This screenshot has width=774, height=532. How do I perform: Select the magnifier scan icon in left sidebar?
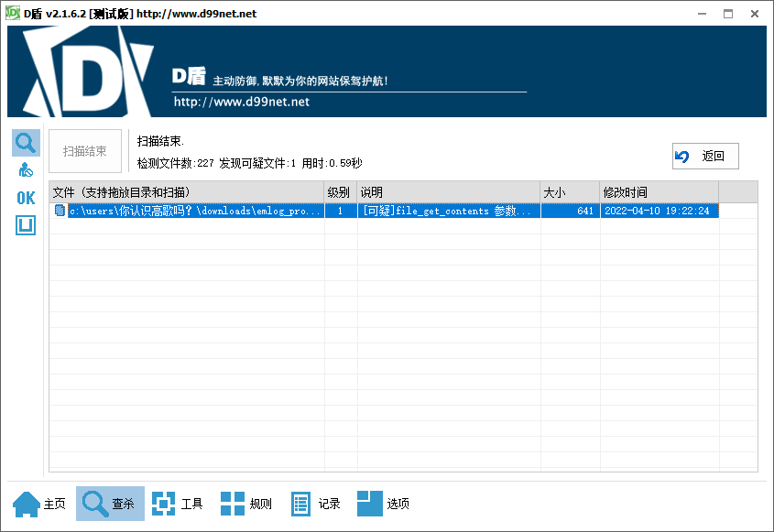coord(25,142)
